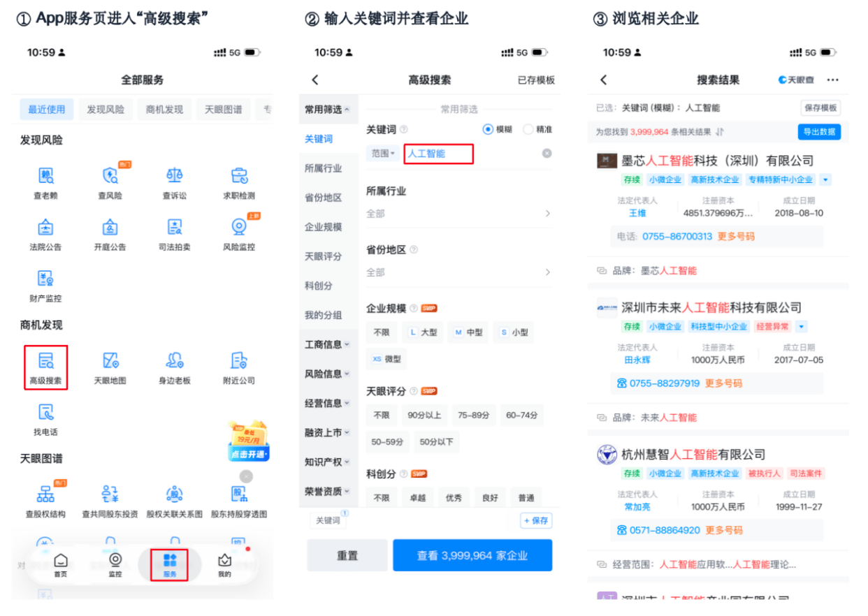
Task: Go back from 高级搜索 screen
Action: click(x=315, y=80)
